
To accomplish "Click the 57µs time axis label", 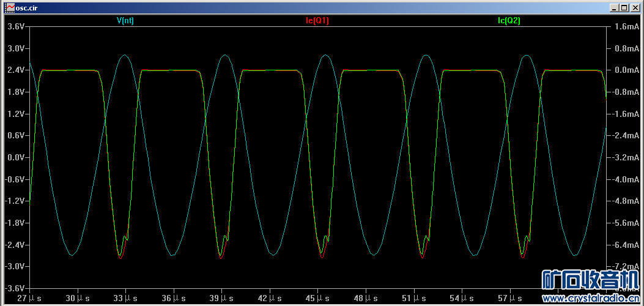I will click(x=510, y=297).
